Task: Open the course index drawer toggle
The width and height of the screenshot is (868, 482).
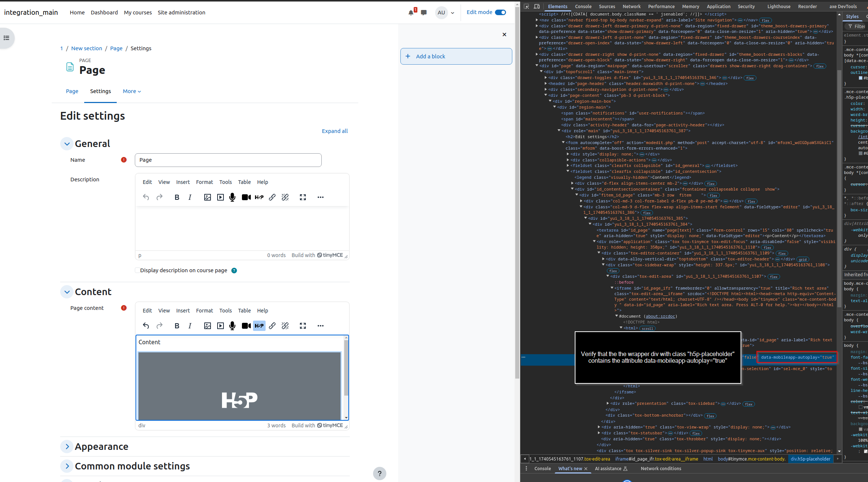Action: click(7, 38)
